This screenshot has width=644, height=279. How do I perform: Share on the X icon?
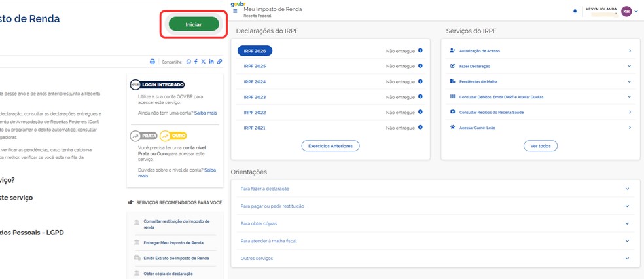[204, 62]
